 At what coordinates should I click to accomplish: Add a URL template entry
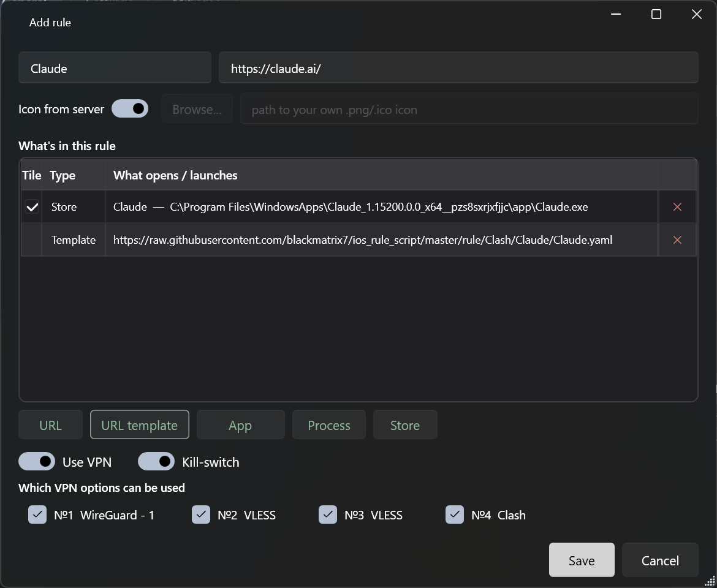pyautogui.click(x=140, y=425)
